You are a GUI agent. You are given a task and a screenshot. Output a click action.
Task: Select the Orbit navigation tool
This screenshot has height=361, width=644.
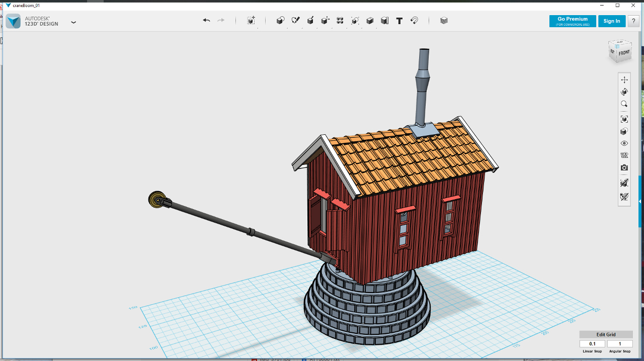pos(624,92)
